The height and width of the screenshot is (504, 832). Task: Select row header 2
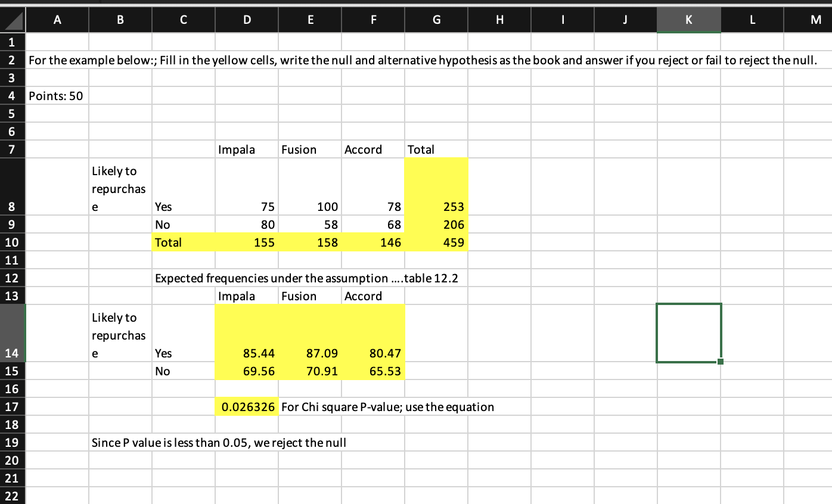click(x=13, y=60)
